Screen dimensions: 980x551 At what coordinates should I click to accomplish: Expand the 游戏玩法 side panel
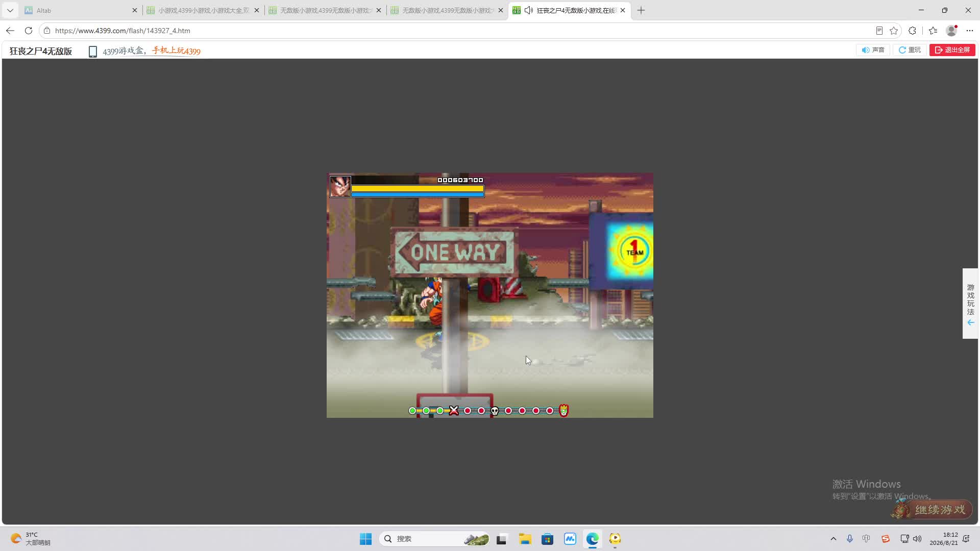970,304
